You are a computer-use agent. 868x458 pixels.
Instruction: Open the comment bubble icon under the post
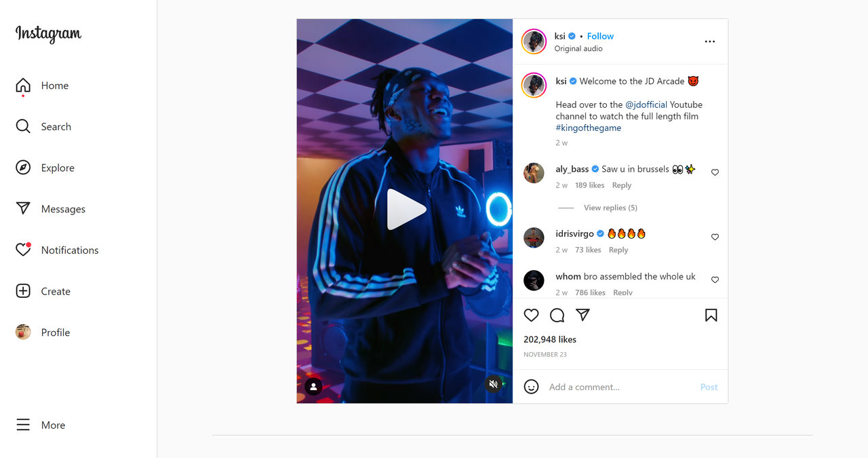coord(557,315)
